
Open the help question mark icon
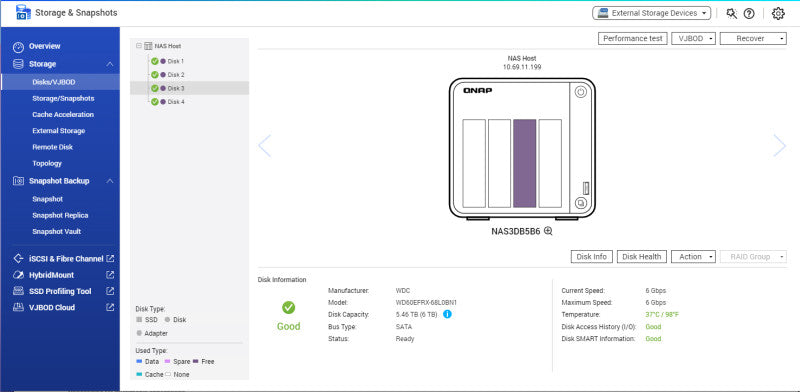748,14
